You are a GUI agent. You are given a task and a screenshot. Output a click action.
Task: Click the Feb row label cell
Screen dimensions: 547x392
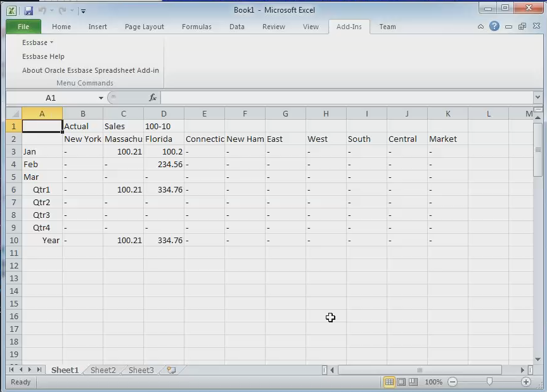tap(42, 165)
